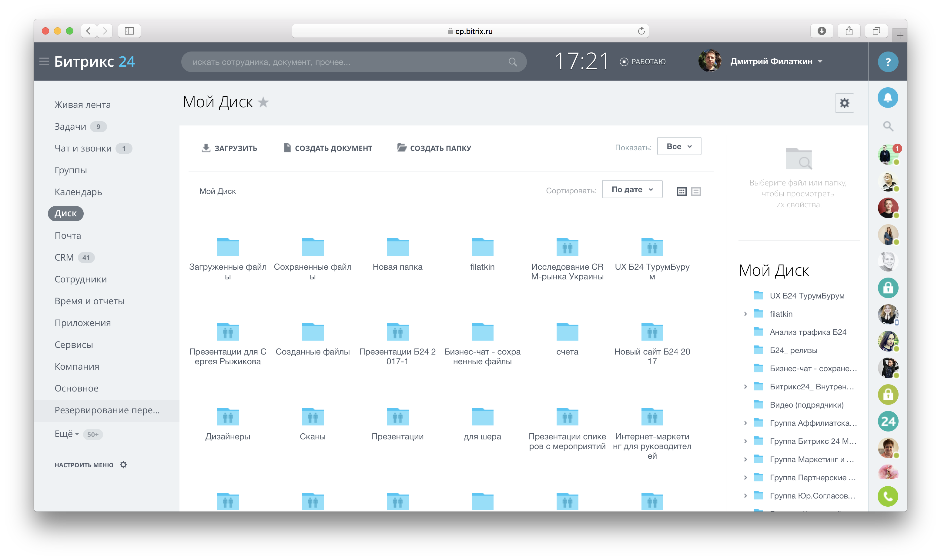941x560 pixels.
Task: Click СОЗДАТЬ ПАПКУ button
Action: (x=434, y=148)
